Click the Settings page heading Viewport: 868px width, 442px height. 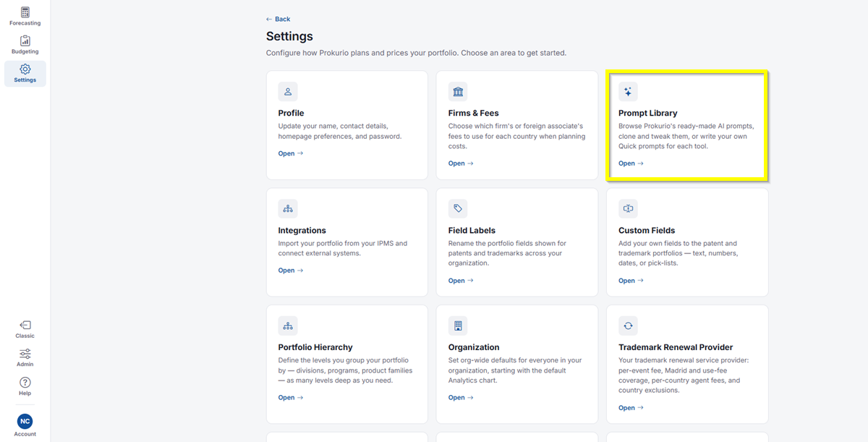(289, 36)
